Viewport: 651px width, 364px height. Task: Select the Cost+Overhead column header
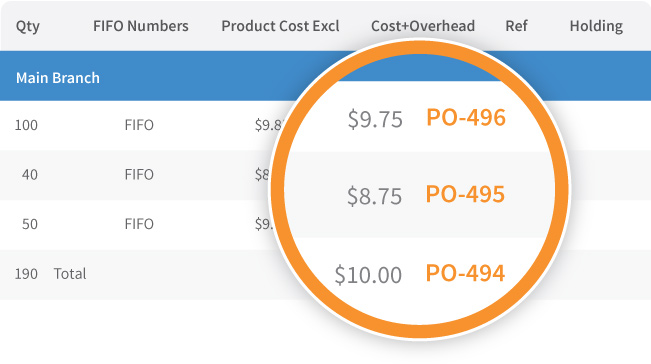point(423,26)
